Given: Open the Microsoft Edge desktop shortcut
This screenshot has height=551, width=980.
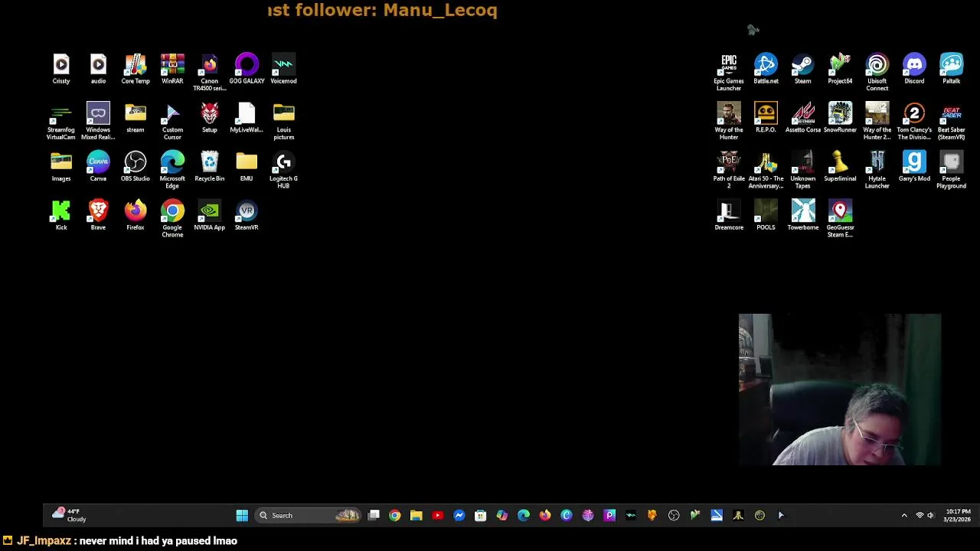Looking at the screenshot, I should 172,170.
